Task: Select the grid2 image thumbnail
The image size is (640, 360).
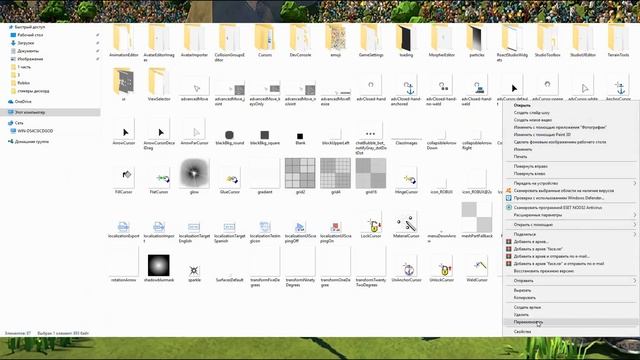Action: click(300, 173)
